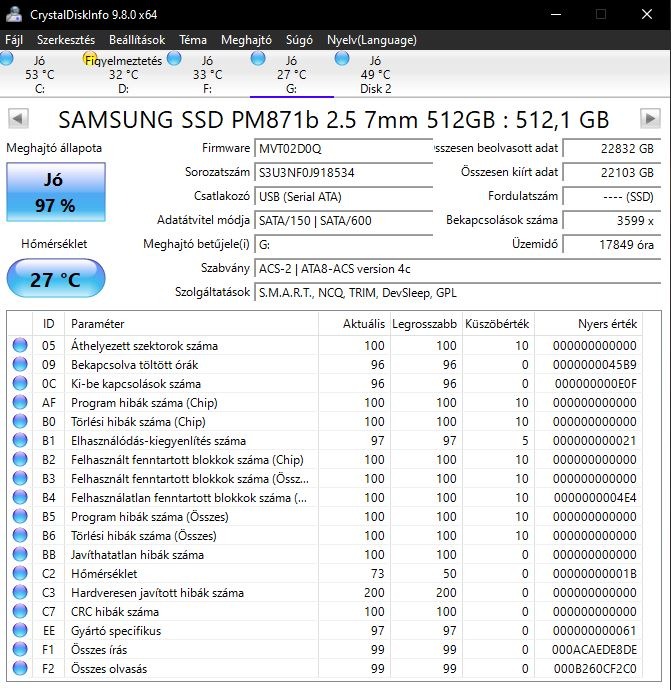Screen dimensions: 671x690
Task: Click the yellow warning status icon for D:
Action: pos(90,59)
